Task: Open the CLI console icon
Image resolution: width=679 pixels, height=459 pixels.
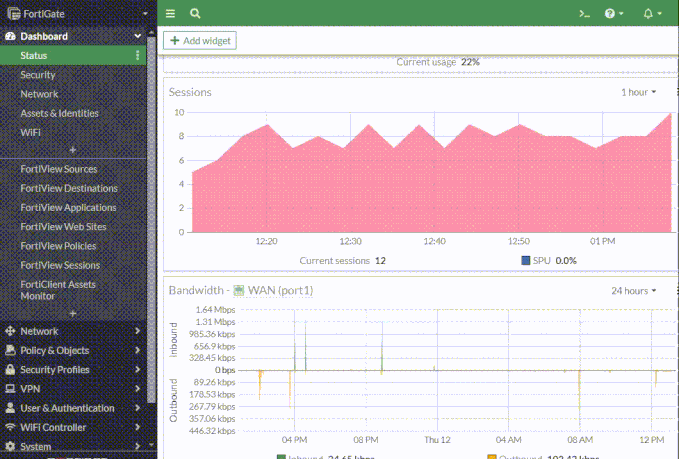Action: click(586, 14)
